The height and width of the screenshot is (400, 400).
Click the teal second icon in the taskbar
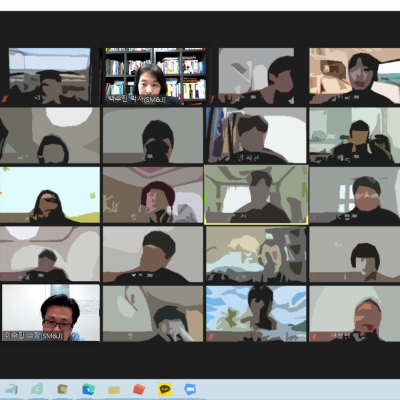(x=37, y=389)
